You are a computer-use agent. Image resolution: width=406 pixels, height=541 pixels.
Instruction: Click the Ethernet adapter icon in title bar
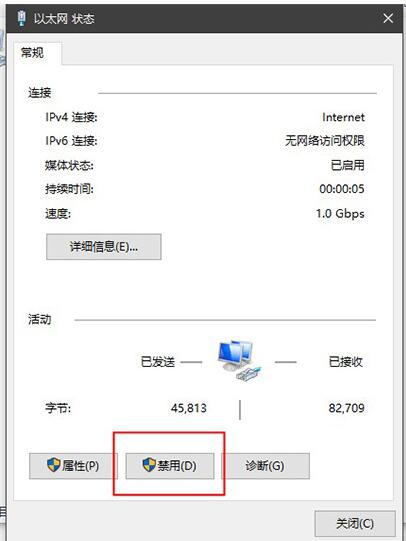(21, 18)
